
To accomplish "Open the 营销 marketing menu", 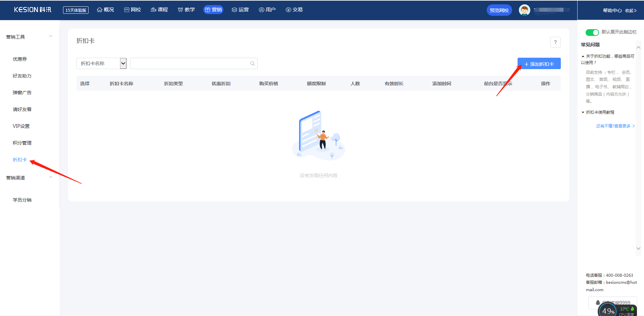I will (x=213, y=10).
